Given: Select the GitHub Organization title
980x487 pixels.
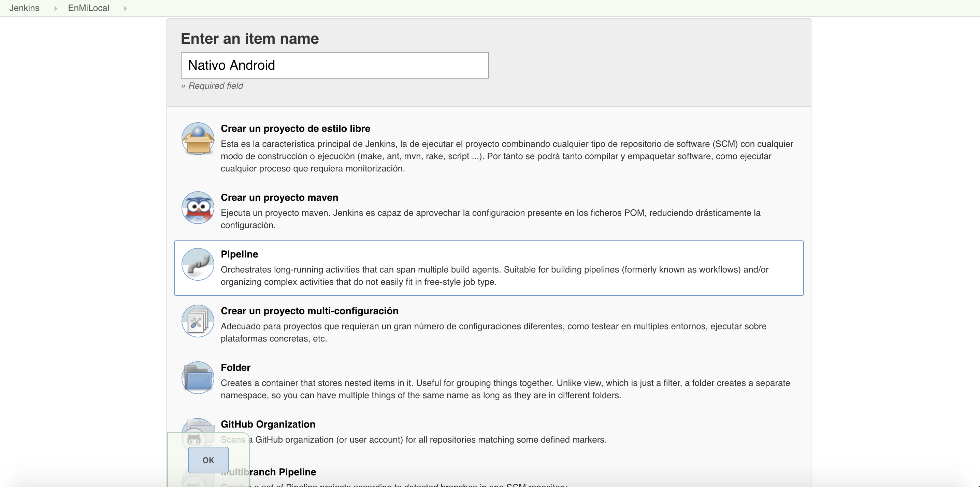Looking at the screenshot, I should (268, 425).
